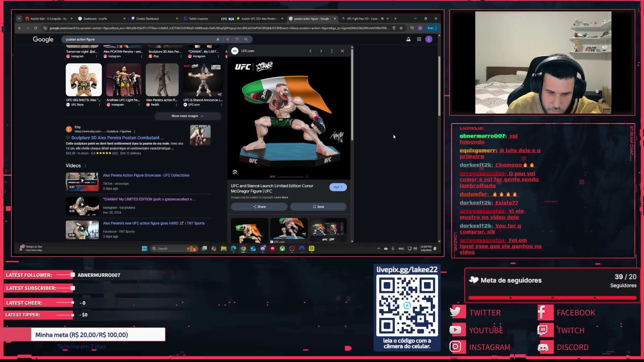Open Chrome media control icon
The image size is (644, 362).
point(412,28)
